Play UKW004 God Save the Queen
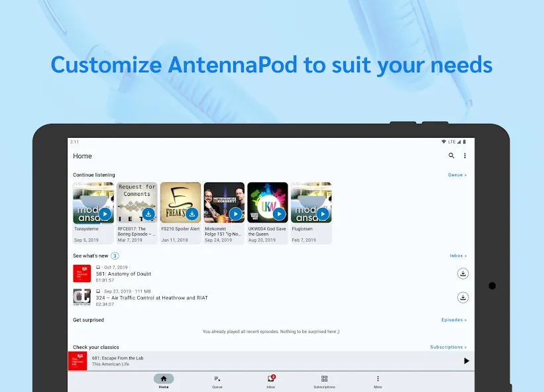This screenshot has height=392, width=544. [x=279, y=214]
